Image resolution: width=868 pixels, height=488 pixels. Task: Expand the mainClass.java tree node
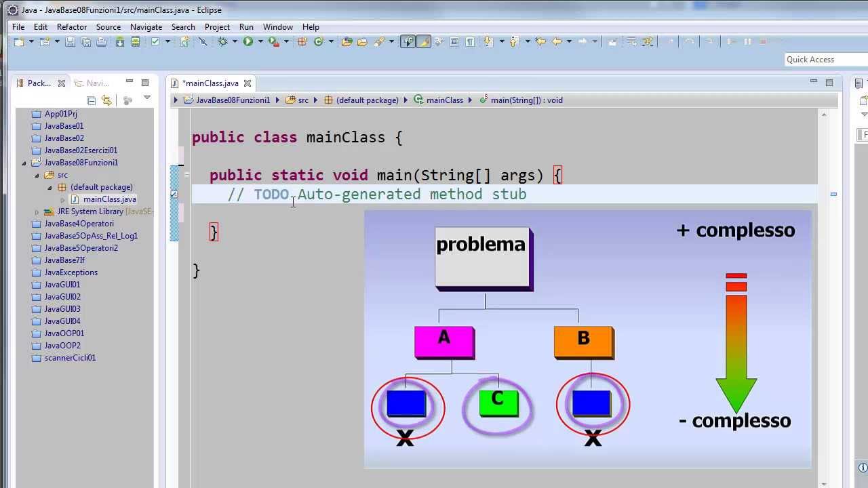[x=62, y=199]
